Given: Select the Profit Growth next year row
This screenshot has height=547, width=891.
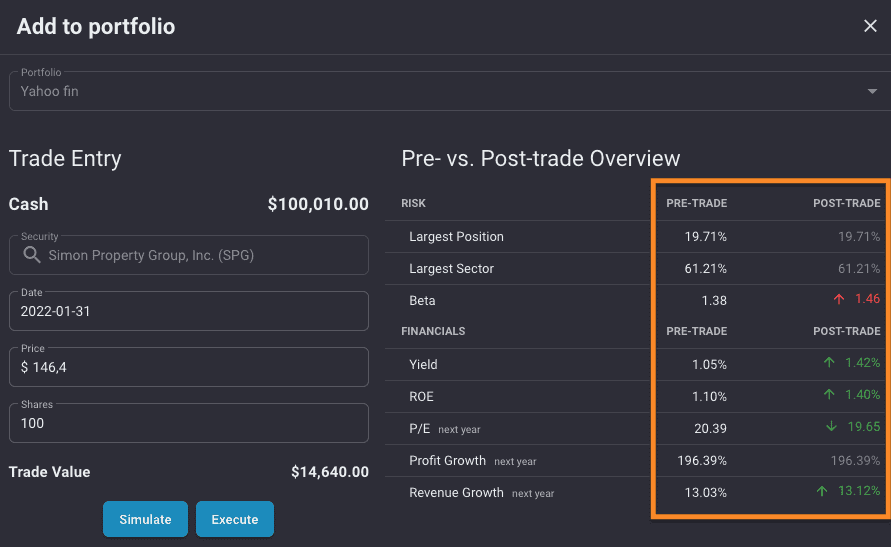Looking at the screenshot, I should (635, 461).
